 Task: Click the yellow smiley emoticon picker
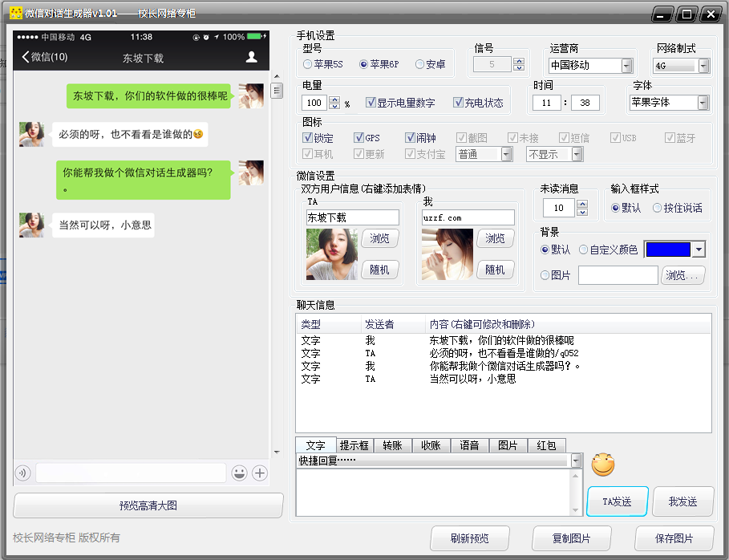[603, 464]
